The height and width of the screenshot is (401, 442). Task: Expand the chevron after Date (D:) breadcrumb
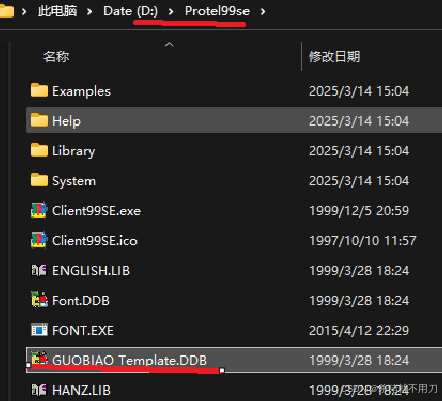click(x=171, y=12)
